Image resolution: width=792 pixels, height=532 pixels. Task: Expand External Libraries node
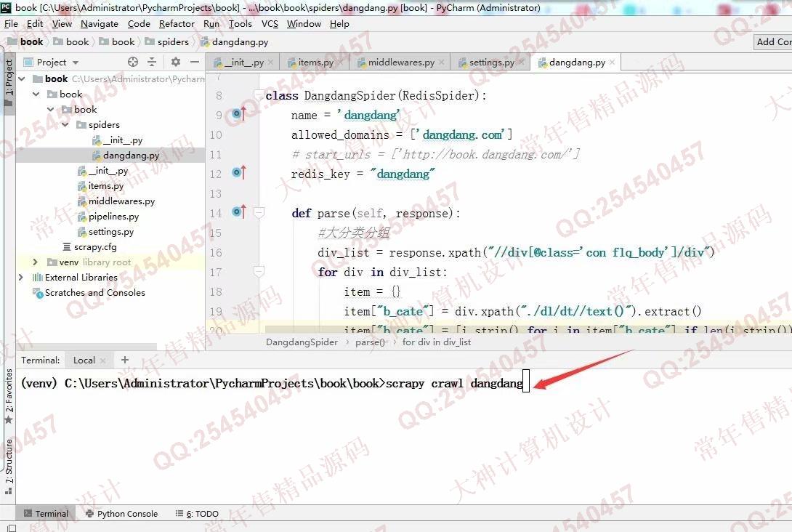tap(21, 277)
